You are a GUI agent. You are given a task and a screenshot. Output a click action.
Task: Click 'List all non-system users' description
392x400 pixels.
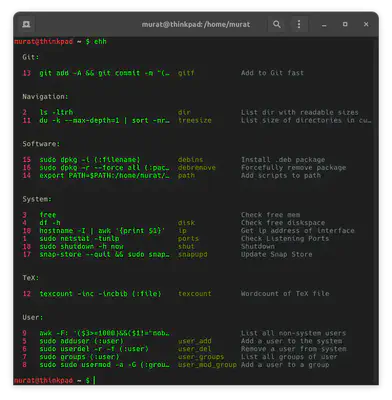tap(293, 333)
